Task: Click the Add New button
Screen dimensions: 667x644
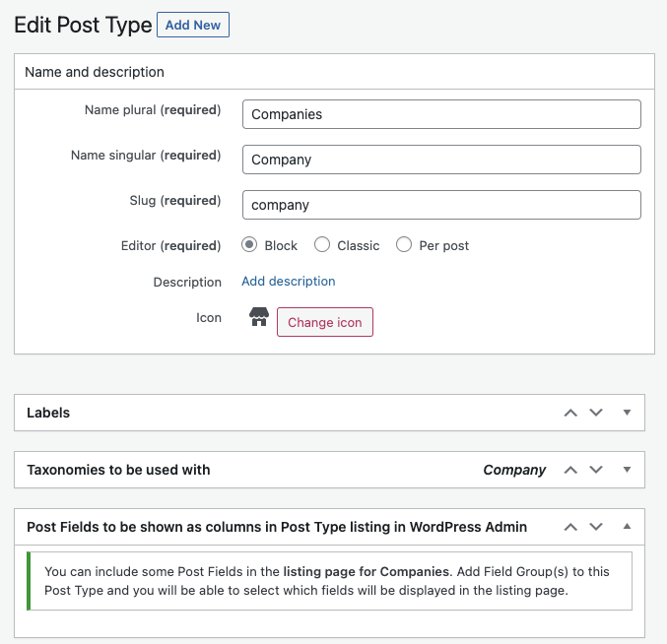Action: (x=193, y=25)
